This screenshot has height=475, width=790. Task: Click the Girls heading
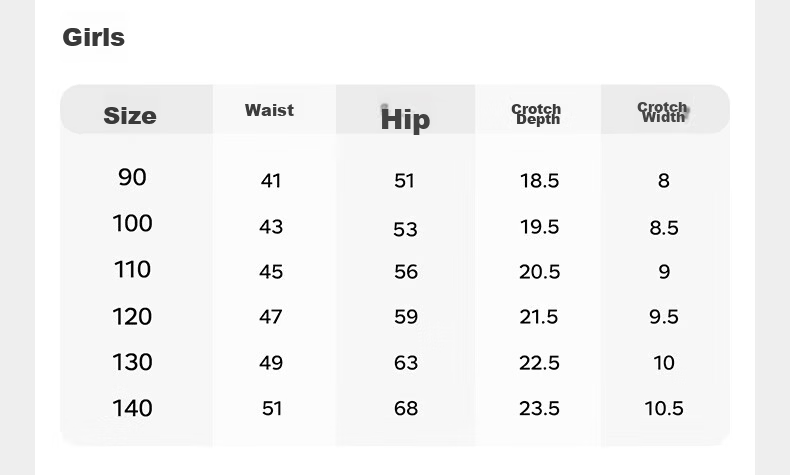tap(93, 37)
